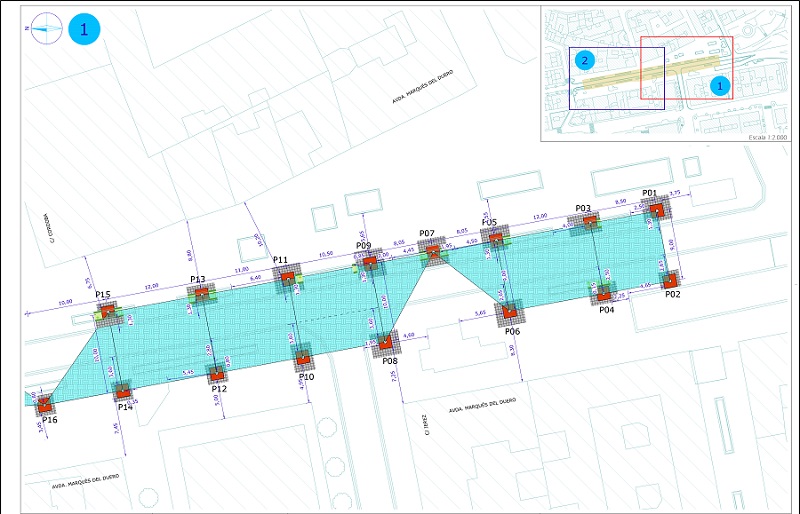Viewport: 800px width, 514px height.
Task: Click the 5,45 dimension left of P12
Action: click(188, 373)
